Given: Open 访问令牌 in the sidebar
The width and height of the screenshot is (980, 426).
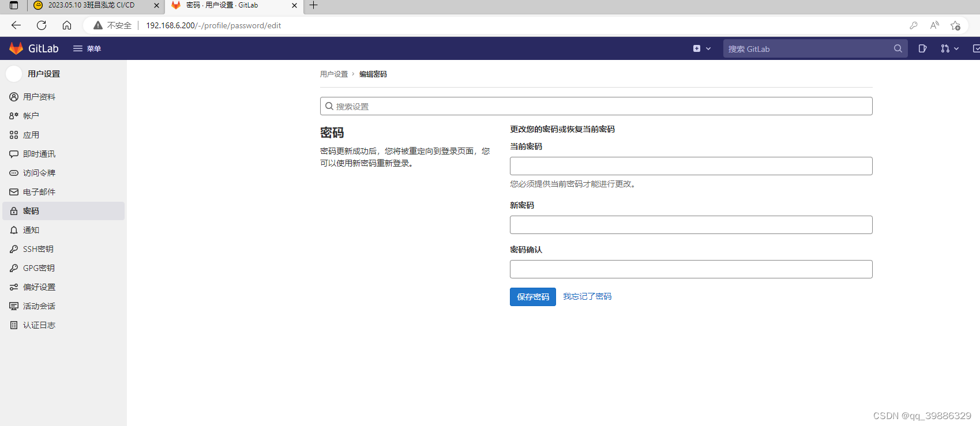Looking at the screenshot, I should 63,173.
